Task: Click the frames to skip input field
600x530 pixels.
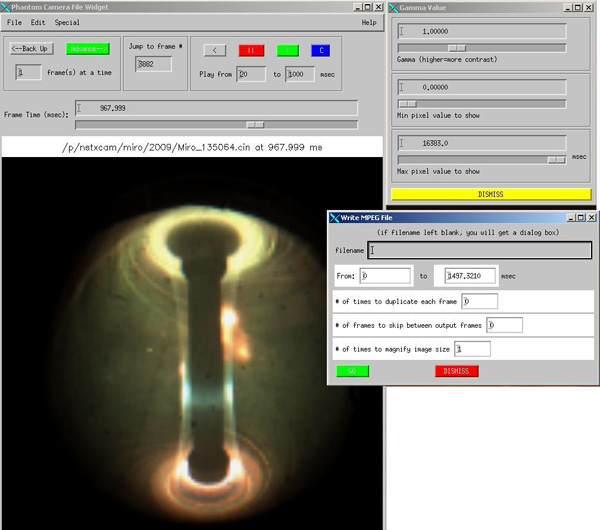Action: (505, 325)
